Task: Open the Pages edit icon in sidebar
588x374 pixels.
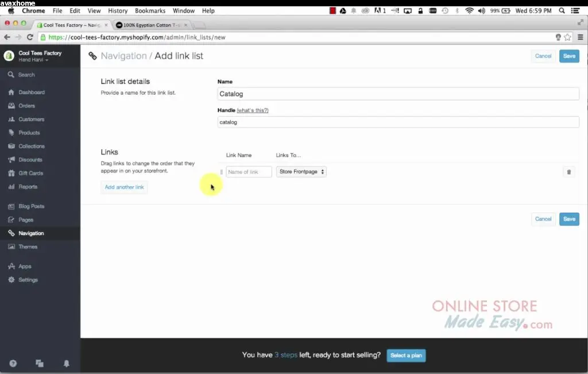Action: [x=11, y=220]
